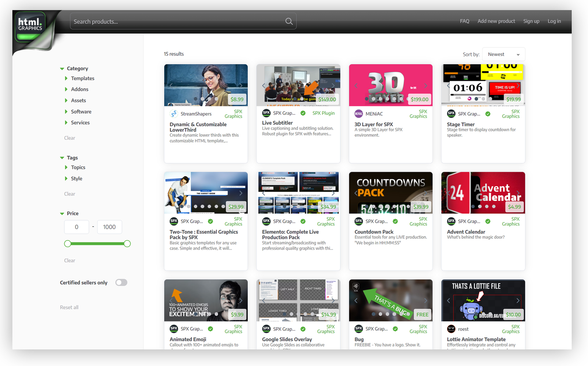This screenshot has height=366, width=588.
Task: Click the search magnifier icon
Action: tap(289, 21)
